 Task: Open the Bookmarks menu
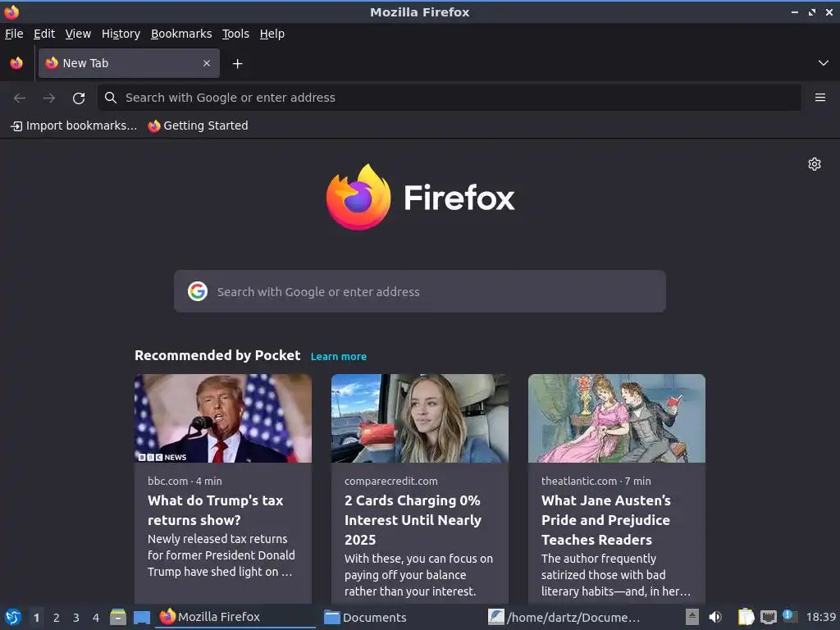pyautogui.click(x=181, y=34)
